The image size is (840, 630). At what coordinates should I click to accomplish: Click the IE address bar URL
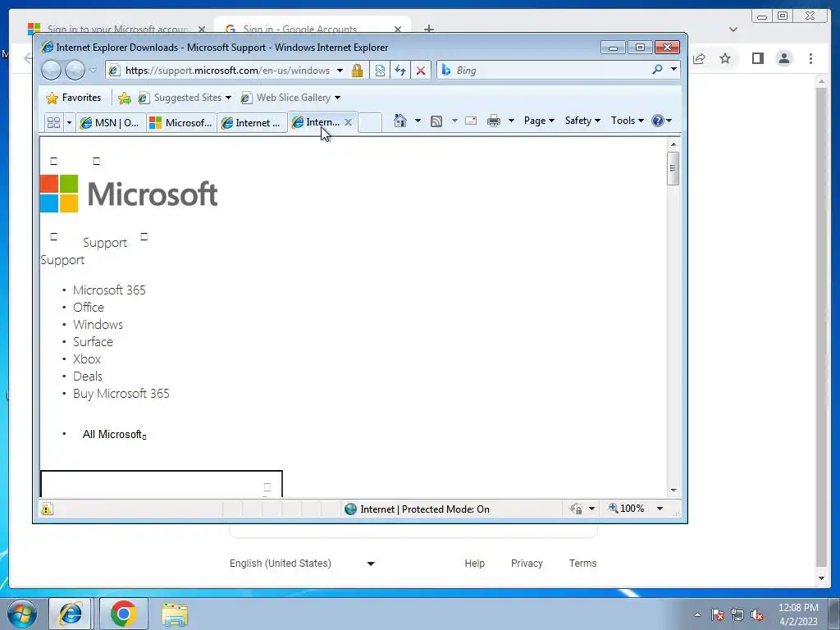(x=227, y=71)
